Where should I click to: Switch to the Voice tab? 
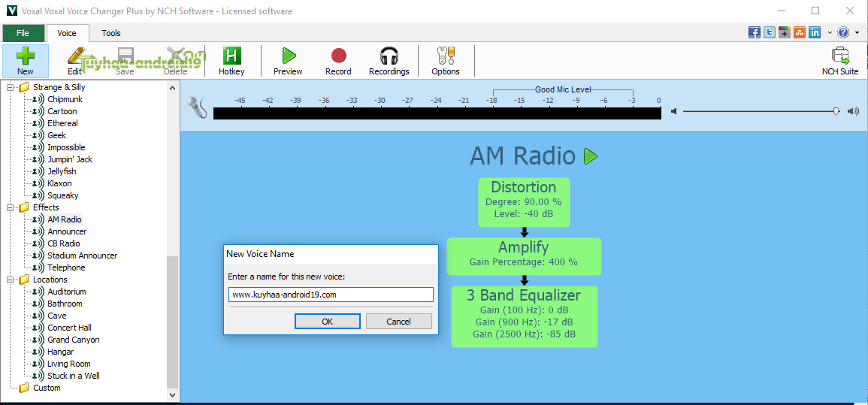click(x=67, y=33)
